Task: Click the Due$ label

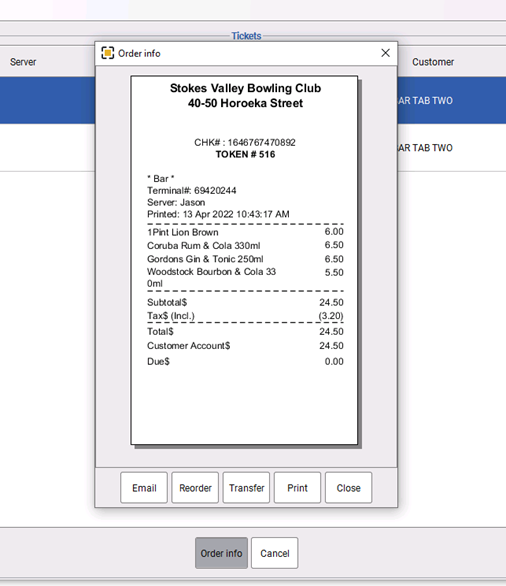Action: coord(158,361)
